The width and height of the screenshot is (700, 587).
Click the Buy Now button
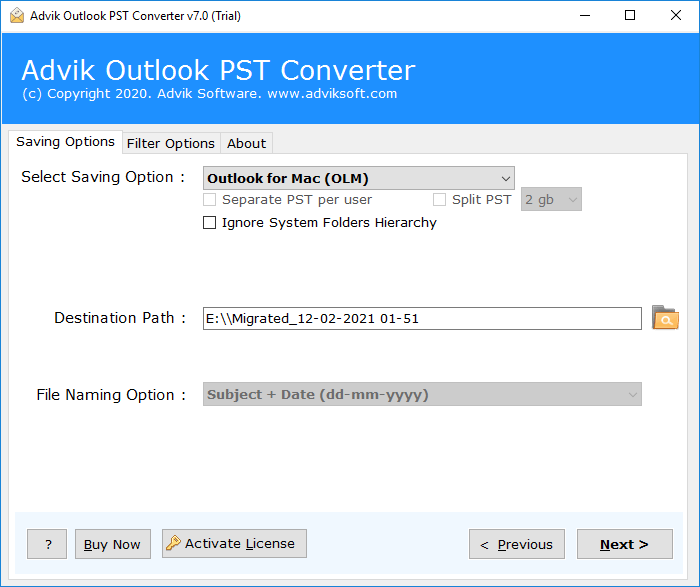pos(112,544)
